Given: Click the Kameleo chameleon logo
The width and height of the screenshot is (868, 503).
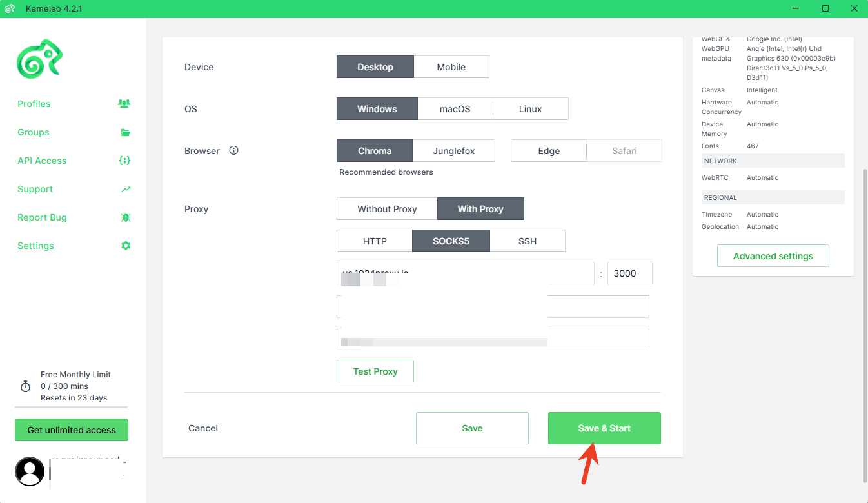Looking at the screenshot, I should pos(39,59).
